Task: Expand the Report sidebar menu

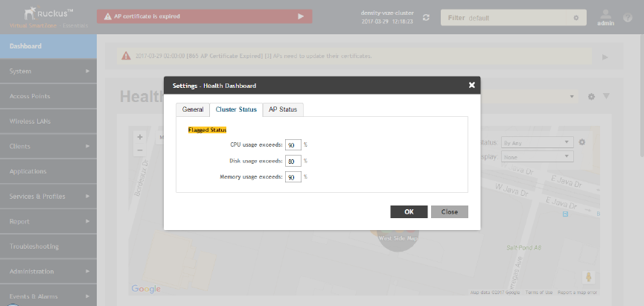Action: click(x=48, y=221)
